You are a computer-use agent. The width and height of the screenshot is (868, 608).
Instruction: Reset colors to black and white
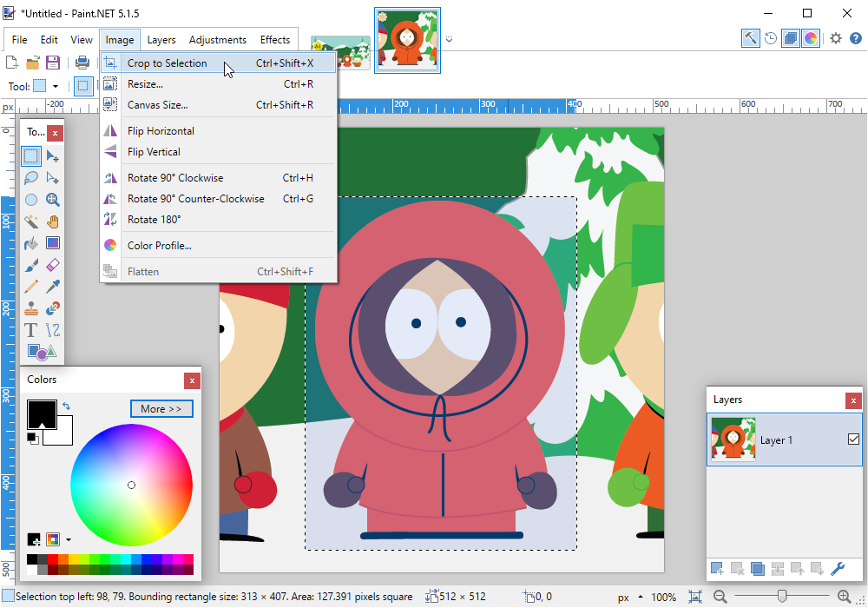tap(33, 439)
